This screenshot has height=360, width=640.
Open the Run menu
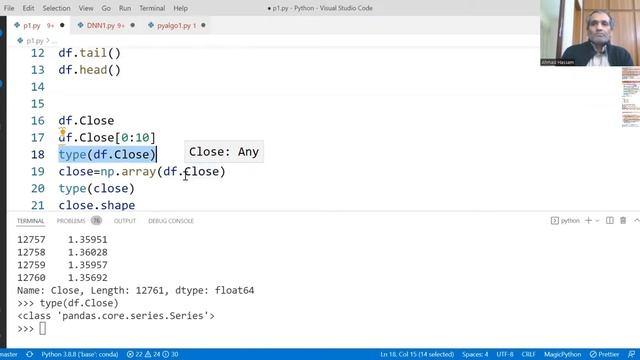[x=125, y=8]
